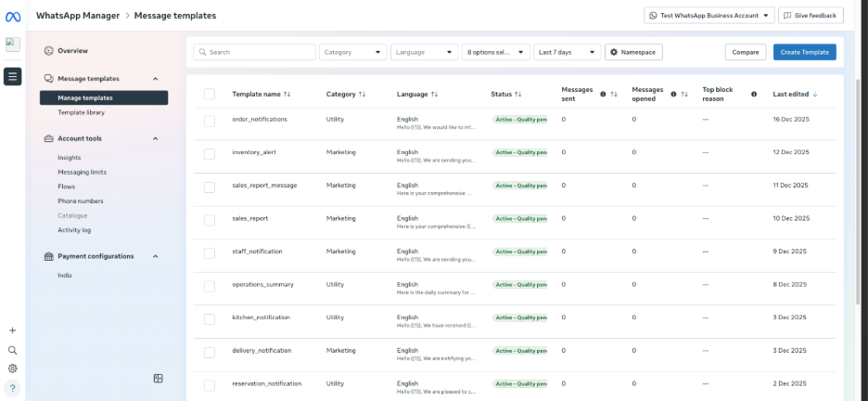Sort by Language arrows

[x=435, y=94]
